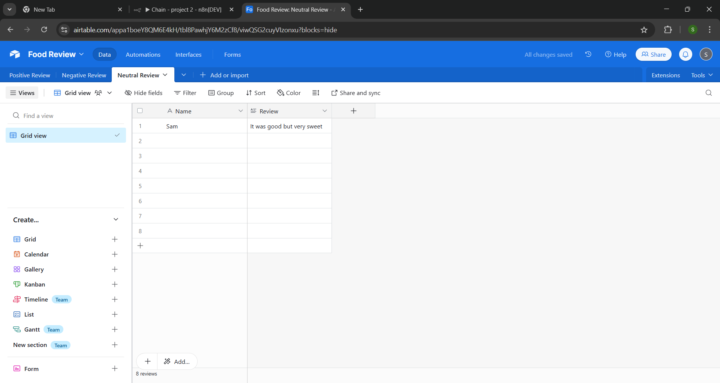Create a new Kanban view with plus
Screen dimensions: 720x383
coord(115,284)
